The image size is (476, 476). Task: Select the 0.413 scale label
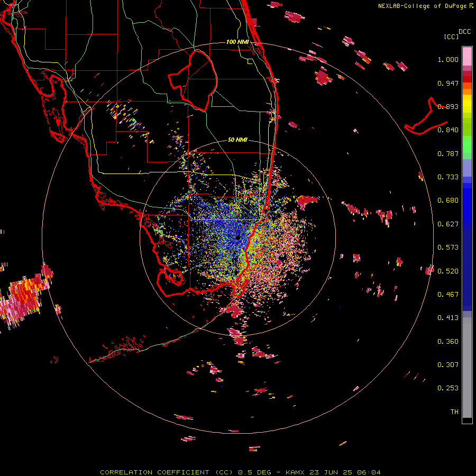[448, 318]
